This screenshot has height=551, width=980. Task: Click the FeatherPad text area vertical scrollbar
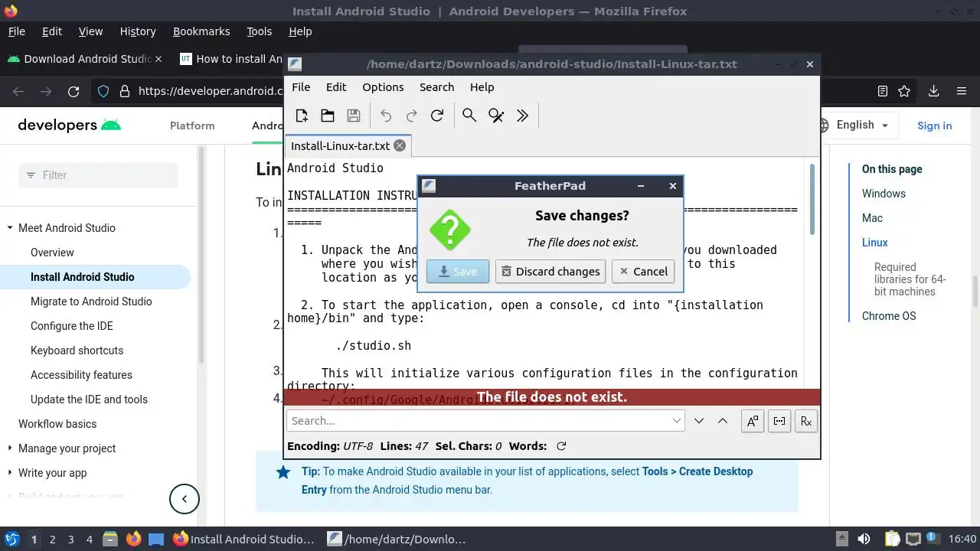point(812,201)
